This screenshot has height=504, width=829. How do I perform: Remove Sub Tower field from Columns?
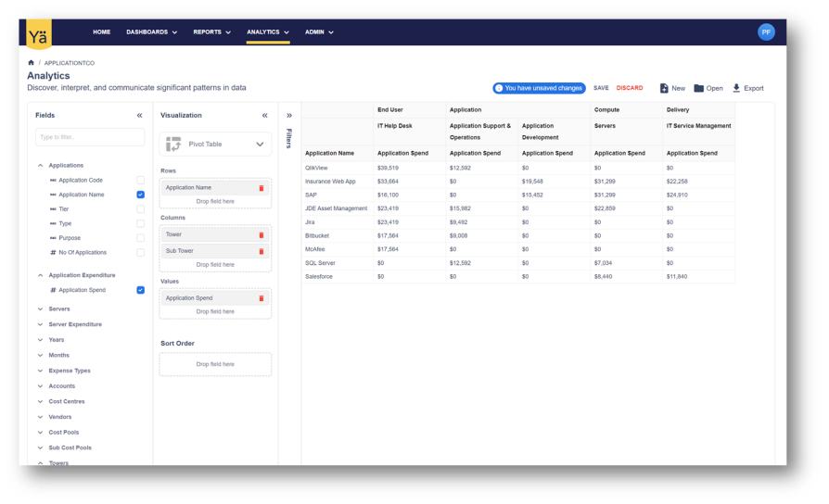click(261, 251)
